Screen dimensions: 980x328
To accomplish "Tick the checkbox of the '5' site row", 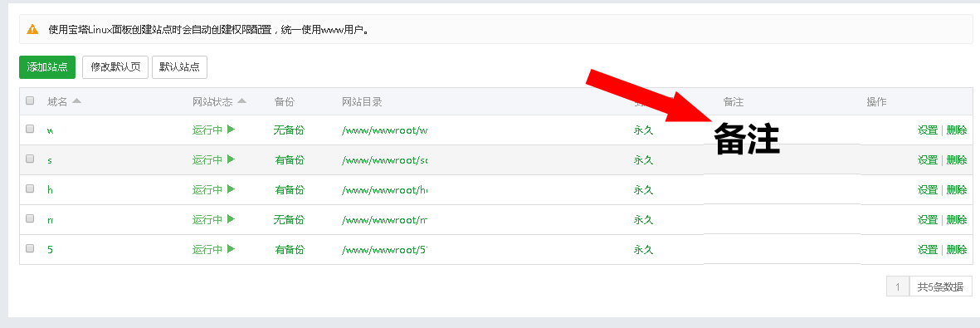I will (x=30, y=248).
